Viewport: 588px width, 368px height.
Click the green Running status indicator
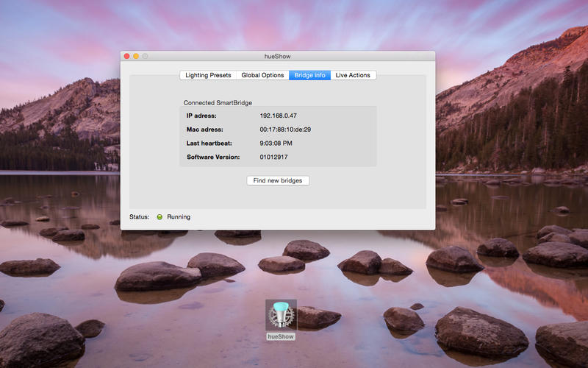tap(159, 217)
